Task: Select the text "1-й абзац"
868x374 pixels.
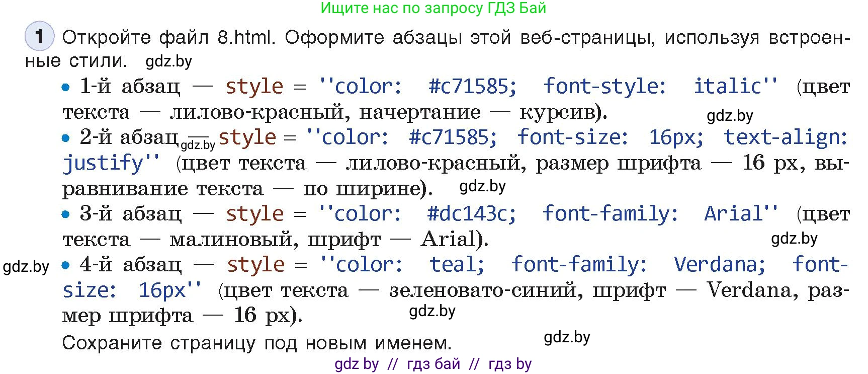Action: (x=130, y=86)
